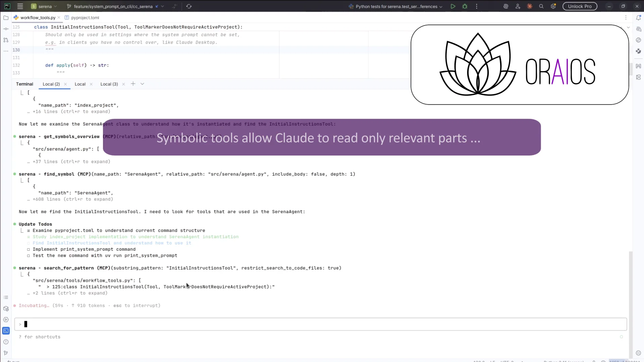Viewport: 644px width, 362px height.
Task: Start debugging with the bug icon
Action: pos(465,6)
